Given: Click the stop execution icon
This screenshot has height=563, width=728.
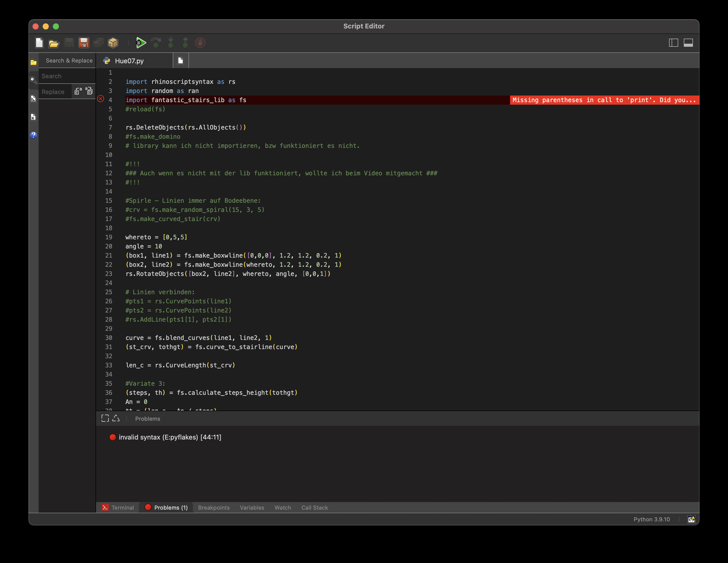Looking at the screenshot, I should tap(200, 43).
